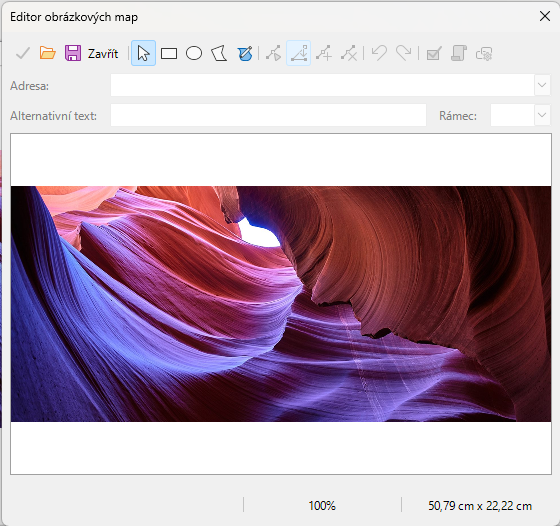
Task: Select the Ellipse drawing tool
Action: tap(194, 54)
